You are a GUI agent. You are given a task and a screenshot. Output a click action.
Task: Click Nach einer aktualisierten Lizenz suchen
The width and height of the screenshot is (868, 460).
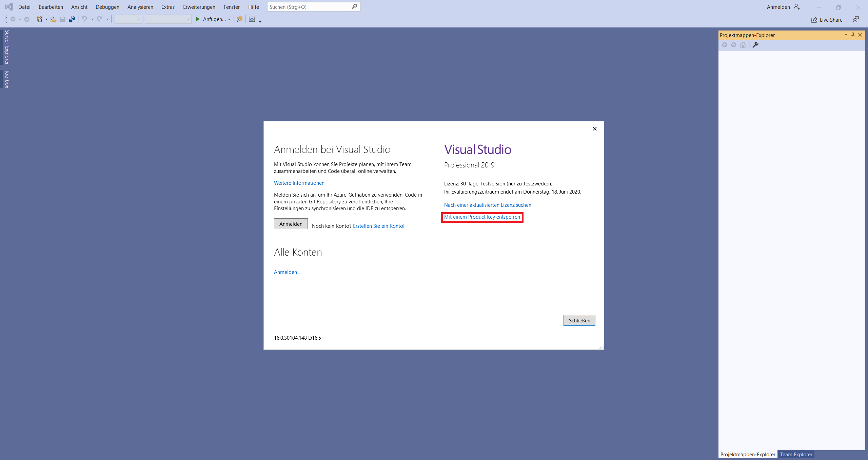(488, 205)
